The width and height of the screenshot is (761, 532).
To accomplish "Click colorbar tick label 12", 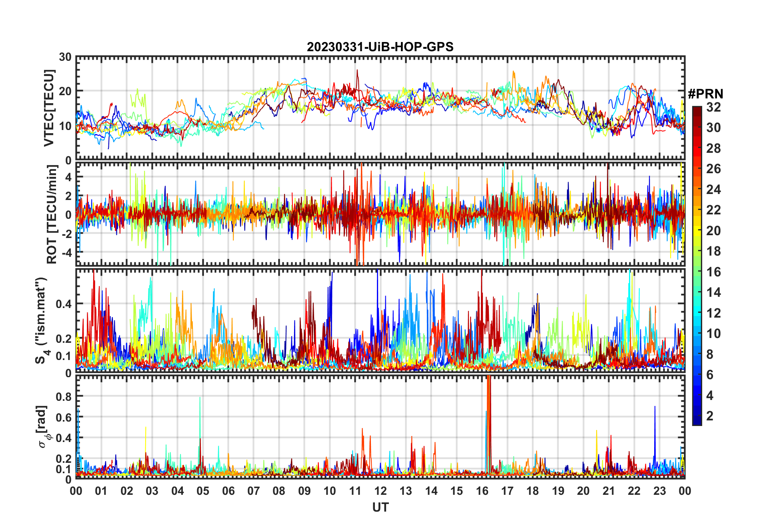I will click(713, 313).
